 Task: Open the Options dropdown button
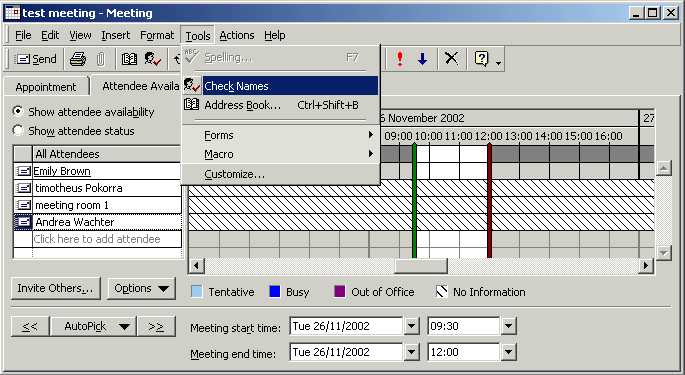coord(142,288)
